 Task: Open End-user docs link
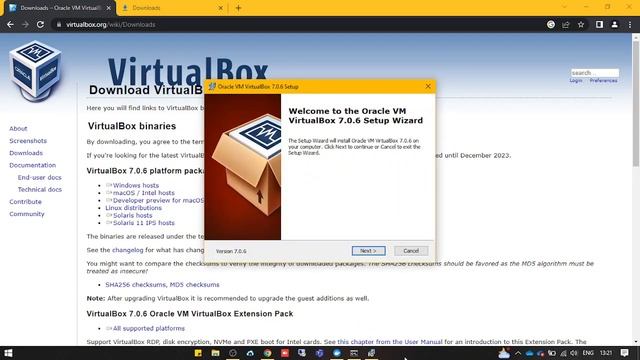tap(40, 178)
